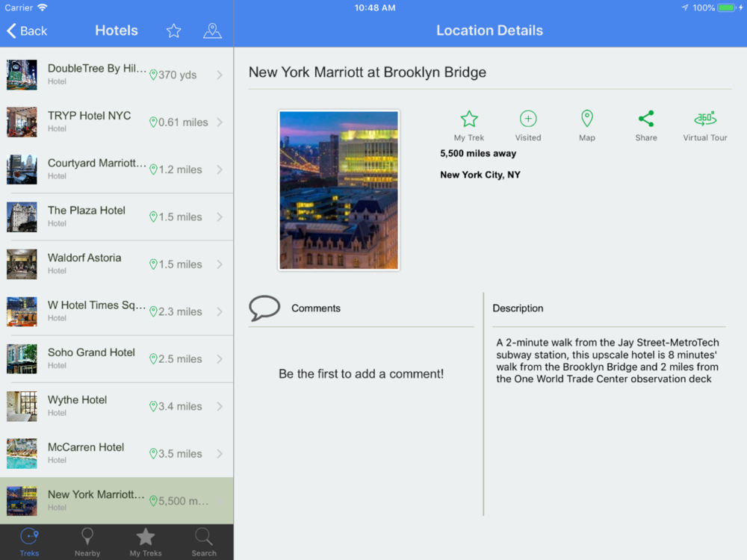Go back using the Back button

click(x=27, y=31)
